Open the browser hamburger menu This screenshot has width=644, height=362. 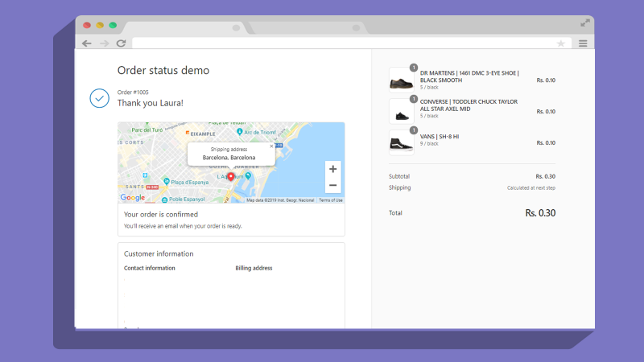pyautogui.click(x=583, y=43)
